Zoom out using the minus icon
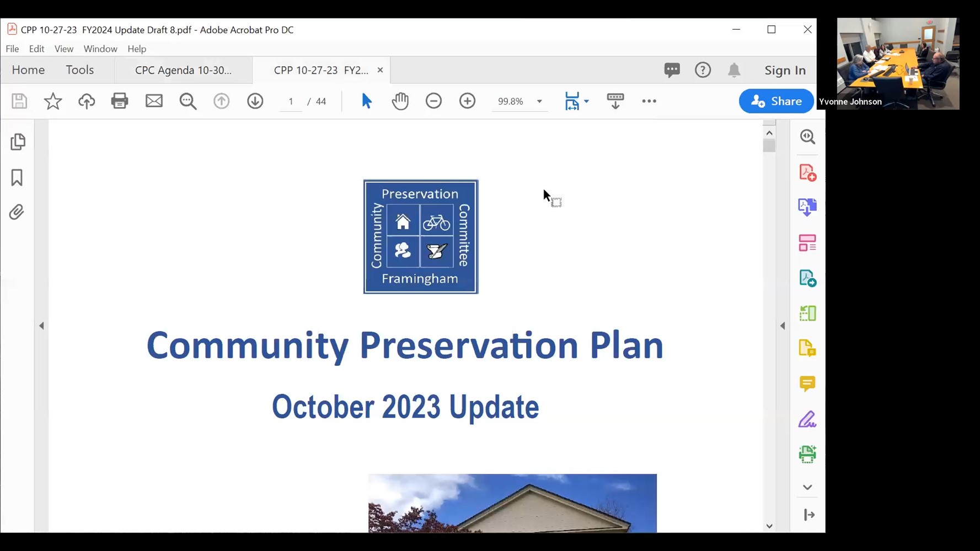 point(433,101)
